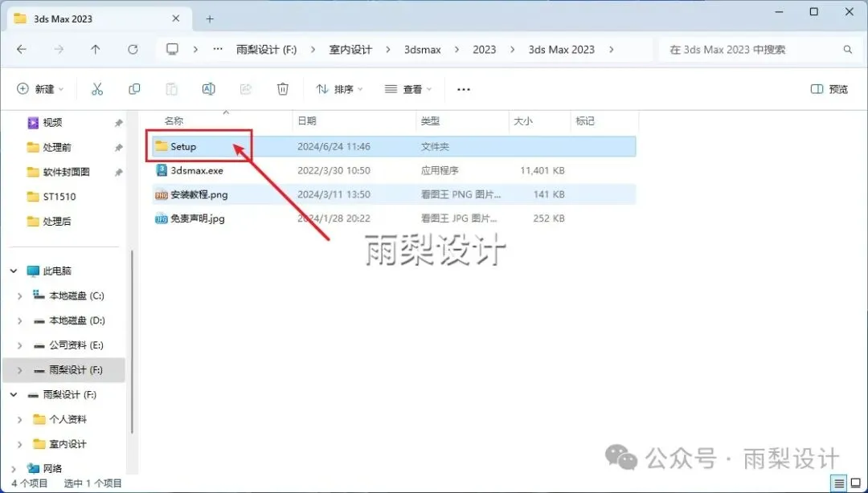Screen dimensions: 868x493
Task: Click the search magnifier icon
Action: click(x=848, y=49)
